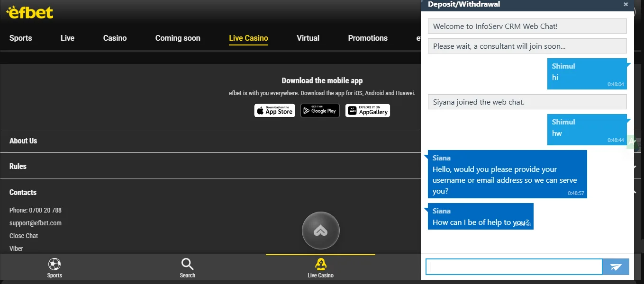Viewport: 644px width, 284px height.
Task: Go to the Live section
Action: click(x=67, y=38)
